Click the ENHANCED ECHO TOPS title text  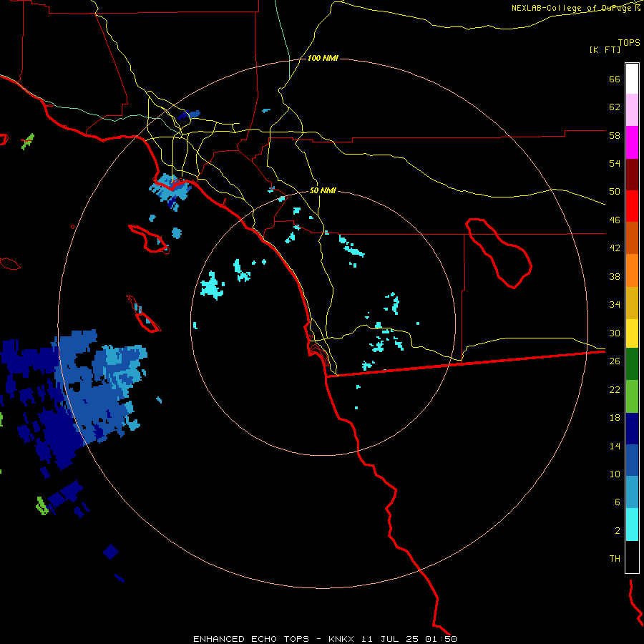[x=251, y=639]
